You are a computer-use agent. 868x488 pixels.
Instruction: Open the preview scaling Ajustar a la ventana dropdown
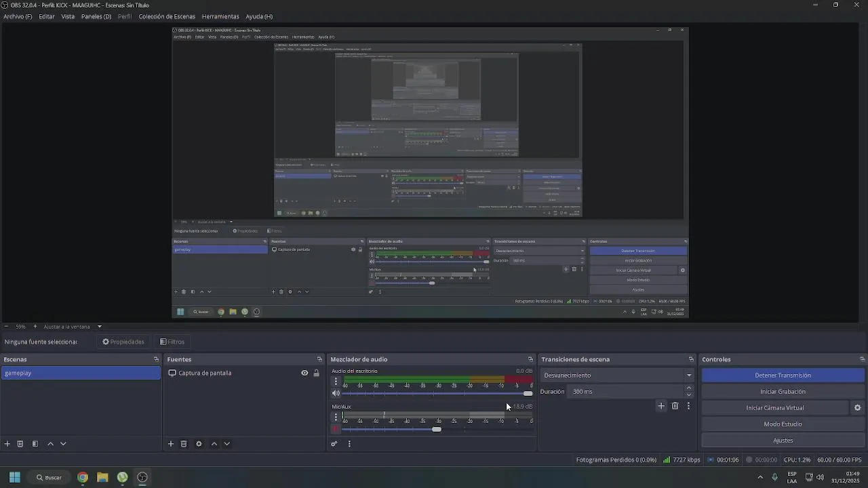pyautogui.click(x=72, y=327)
